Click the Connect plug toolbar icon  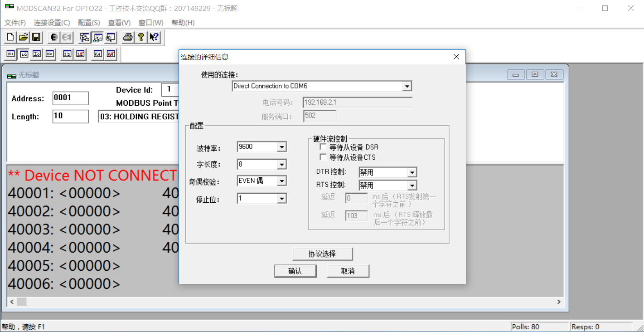coord(53,37)
